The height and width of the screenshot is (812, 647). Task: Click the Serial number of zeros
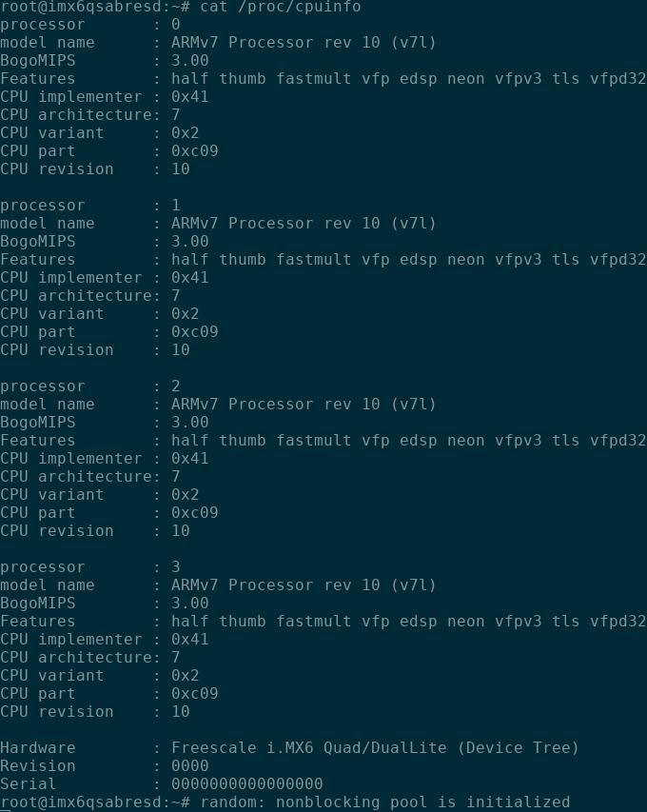pyautogui.click(x=246, y=784)
